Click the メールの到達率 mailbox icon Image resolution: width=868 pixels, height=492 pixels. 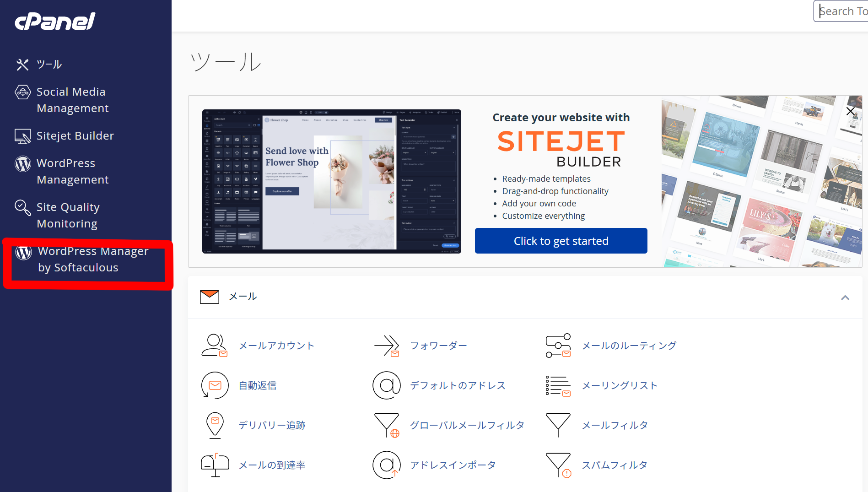(x=215, y=465)
